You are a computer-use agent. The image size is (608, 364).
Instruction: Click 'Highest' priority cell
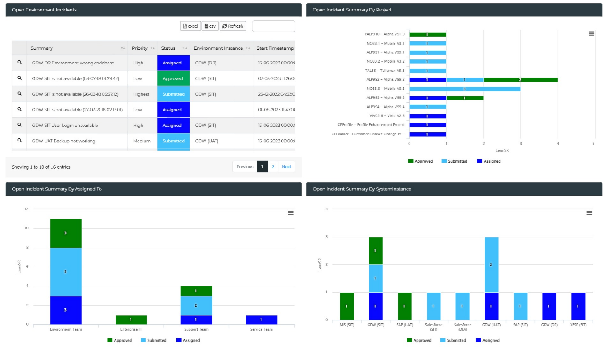coord(142,94)
